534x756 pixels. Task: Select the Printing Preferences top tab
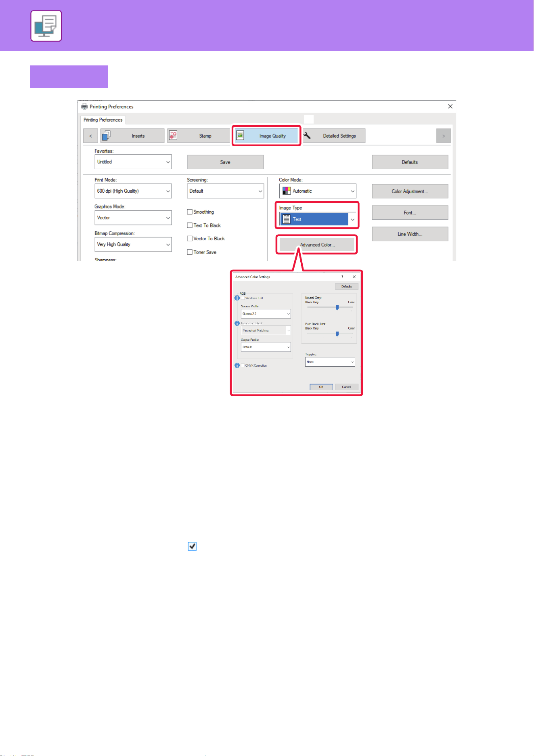tap(103, 120)
